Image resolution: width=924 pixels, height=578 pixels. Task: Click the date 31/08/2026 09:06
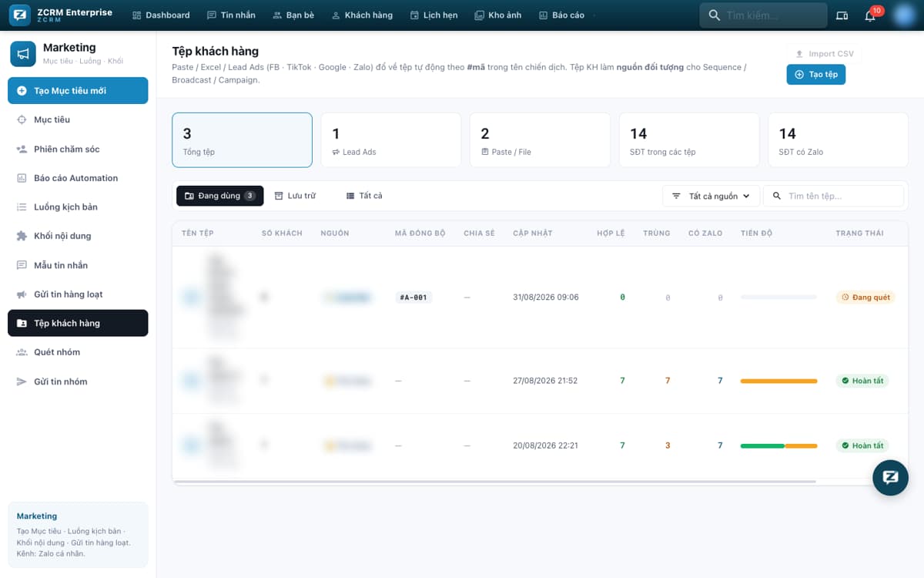(x=546, y=297)
